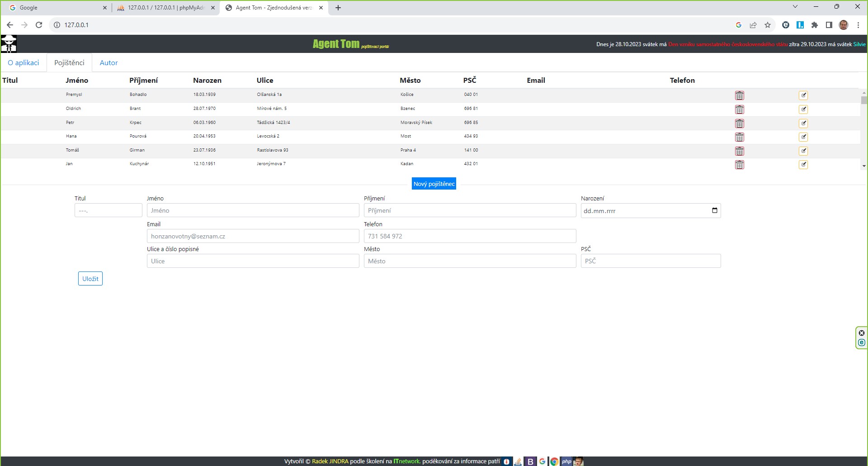Delete the Premysl Bohadlo record
Viewport: 868px width, 466px height.
[739, 95]
